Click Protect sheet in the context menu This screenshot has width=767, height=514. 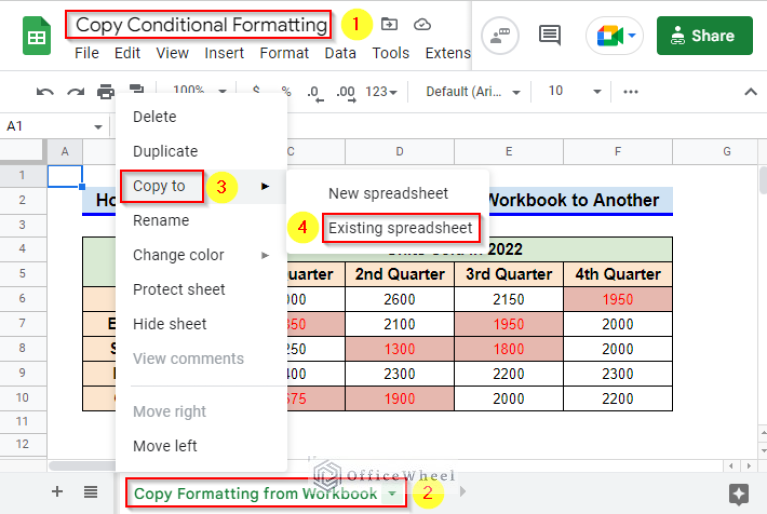[179, 289]
